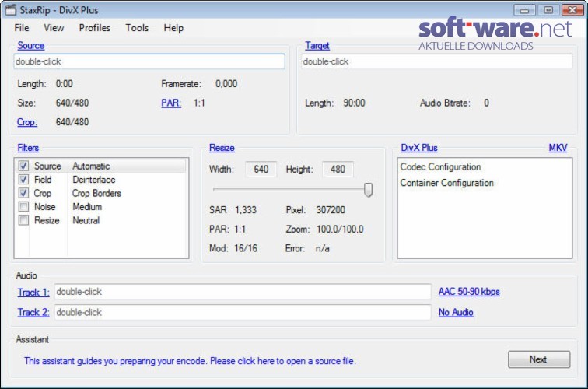Click the Width field showing 640
588x389 pixels.
pyautogui.click(x=261, y=169)
